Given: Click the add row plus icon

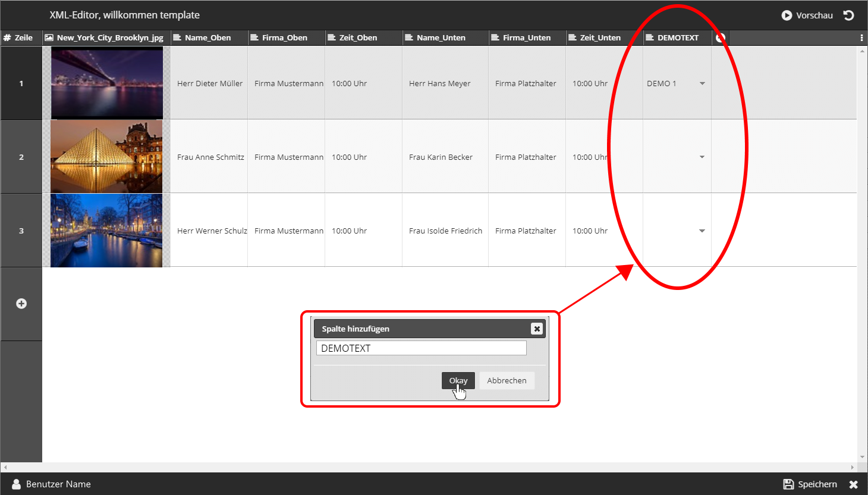Looking at the screenshot, I should tap(21, 304).
